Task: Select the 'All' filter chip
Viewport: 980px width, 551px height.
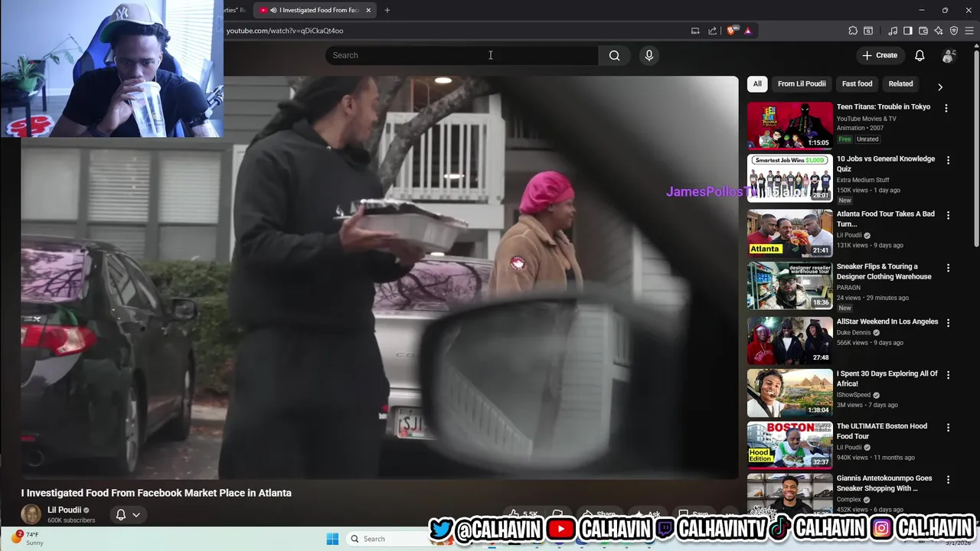Action: click(757, 83)
